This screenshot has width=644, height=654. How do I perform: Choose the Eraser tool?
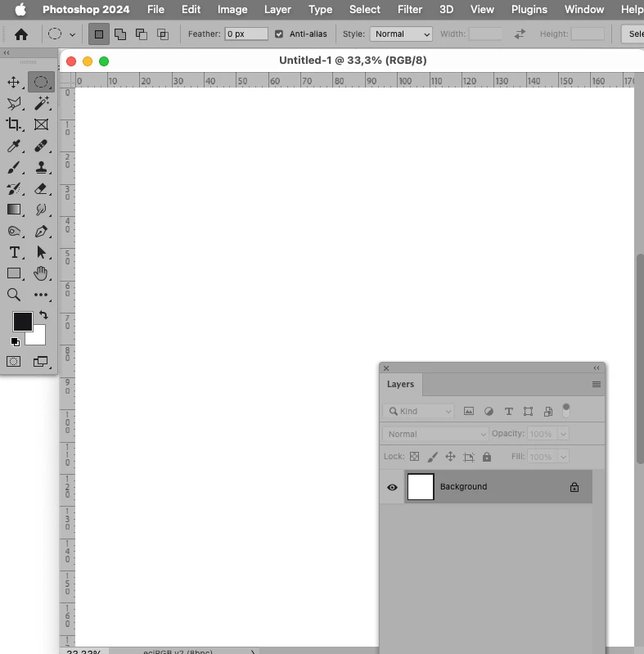(41, 188)
